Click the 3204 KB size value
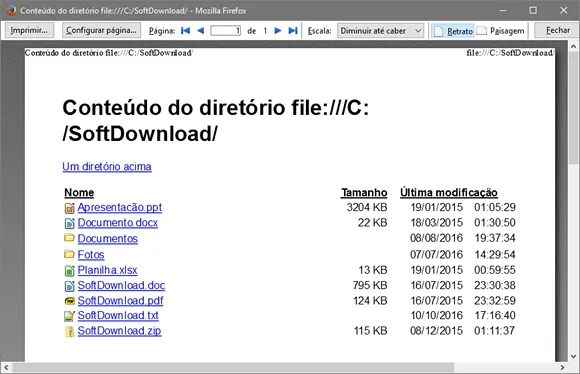Viewport: 580px width, 374px height. point(367,207)
